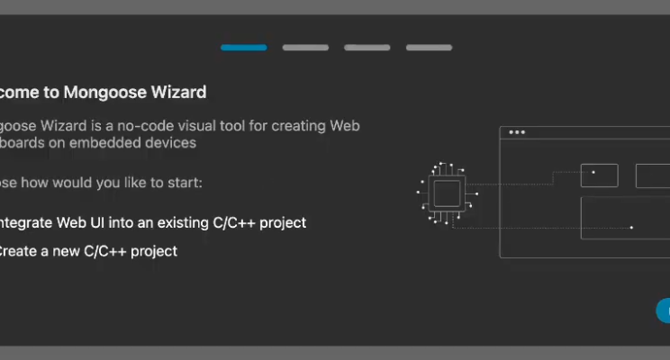Image resolution: width=670 pixels, height=360 pixels.
Task: Click the active blue first step indicator
Action: click(244, 47)
